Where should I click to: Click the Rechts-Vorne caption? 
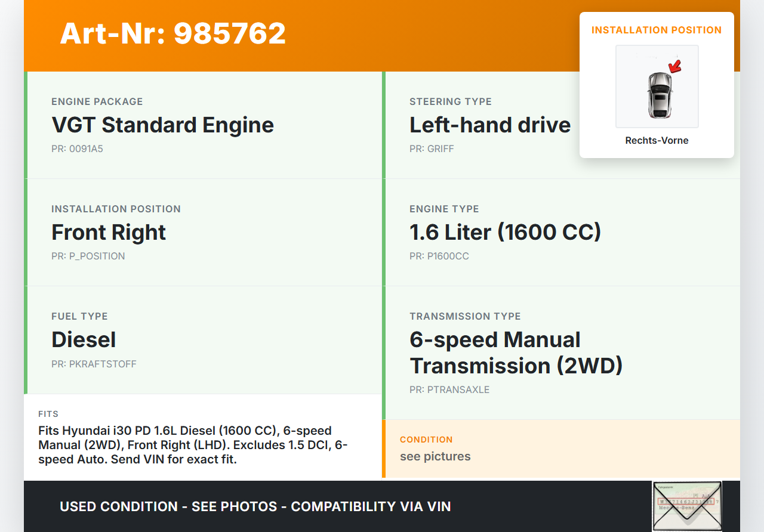[657, 141]
